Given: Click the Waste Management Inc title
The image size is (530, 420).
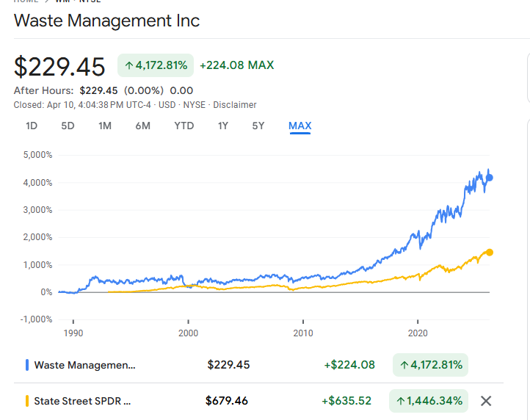Looking at the screenshot, I should click(x=107, y=21).
